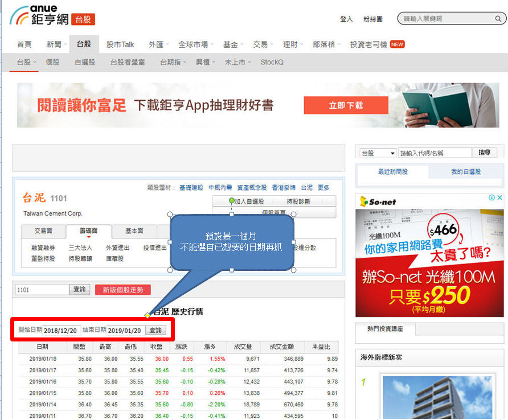Open 台股看盤室 sub navigation item
This screenshot has height=420, width=508.
pyautogui.click(x=128, y=62)
